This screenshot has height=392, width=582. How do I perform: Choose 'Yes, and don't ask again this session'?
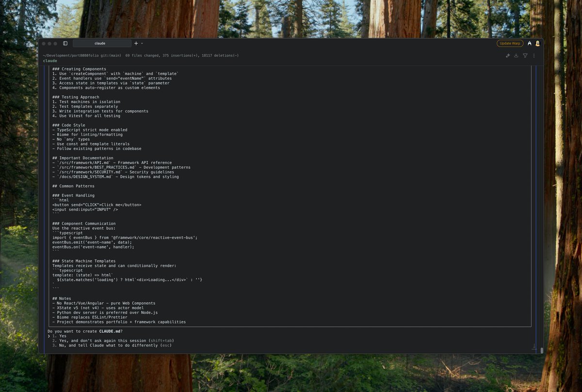pos(113,341)
